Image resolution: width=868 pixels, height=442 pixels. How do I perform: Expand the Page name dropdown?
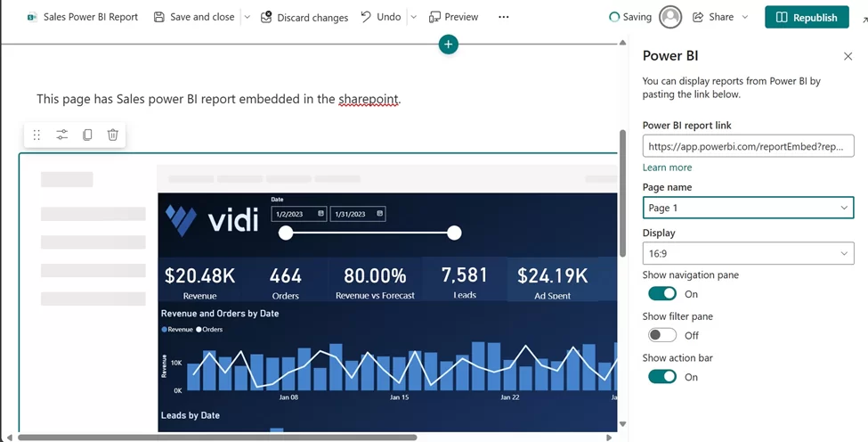[x=748, y=208]
